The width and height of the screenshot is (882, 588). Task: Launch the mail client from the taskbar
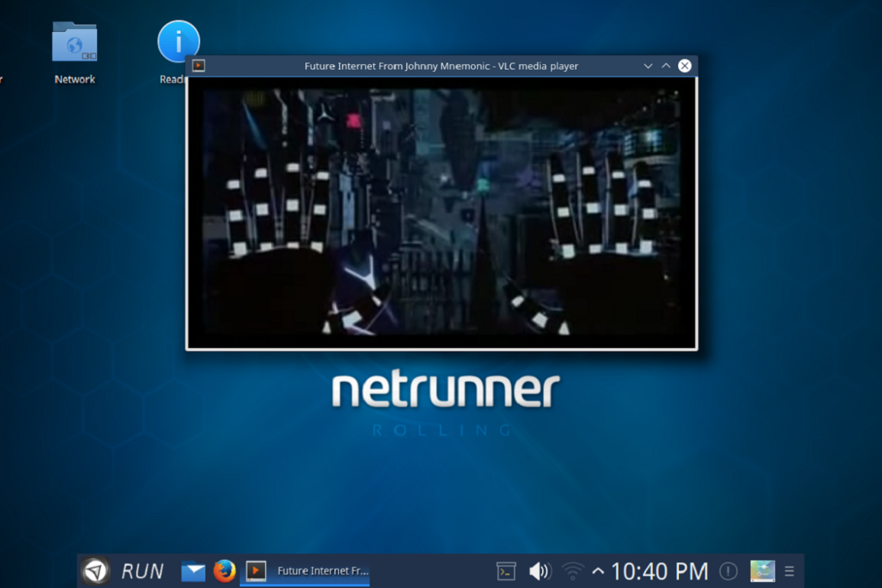tap(193, 571)
